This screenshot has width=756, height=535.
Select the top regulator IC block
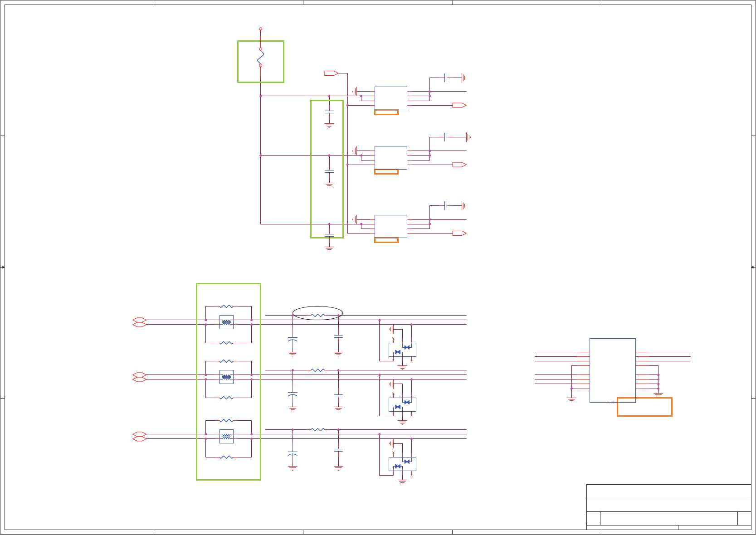click(391, 98)
